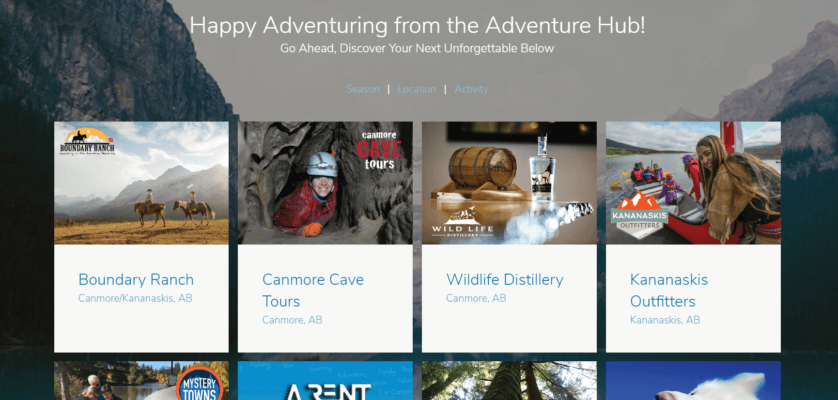
Task: Select the horseback riders photo
Action: pos(141,183)
